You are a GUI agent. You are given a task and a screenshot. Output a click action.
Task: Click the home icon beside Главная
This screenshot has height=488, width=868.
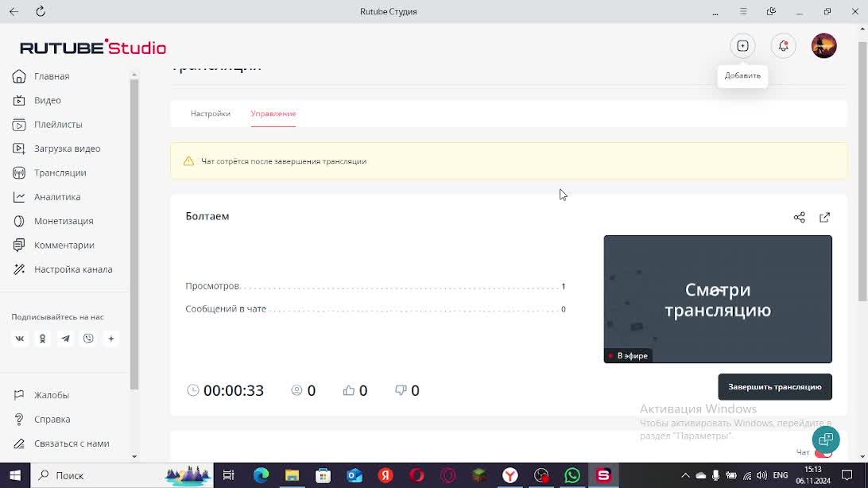19,76
